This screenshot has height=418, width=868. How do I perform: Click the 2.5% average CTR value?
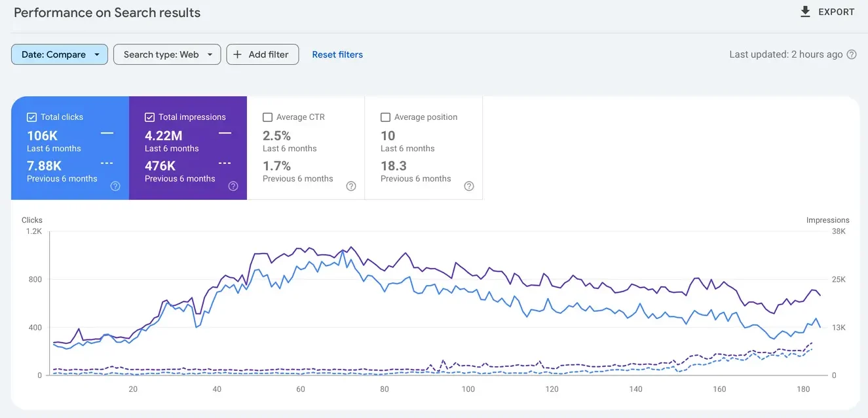[x=276, y=136]
